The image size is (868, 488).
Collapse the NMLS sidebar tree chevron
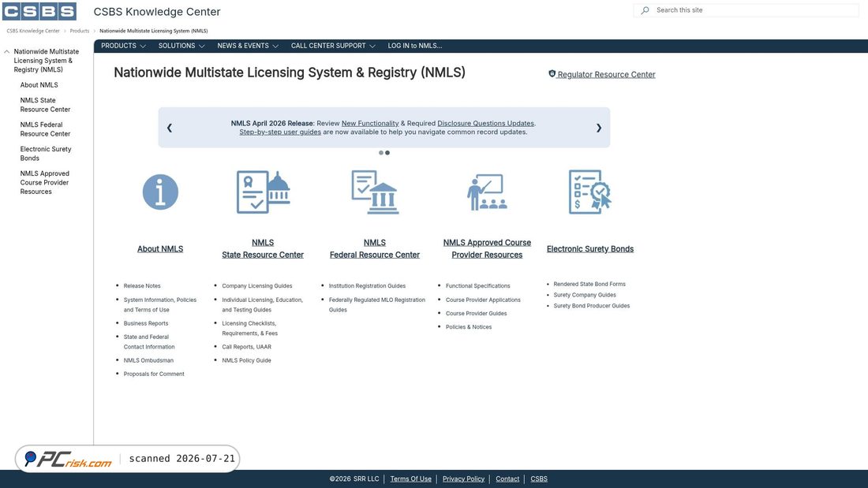6,51
